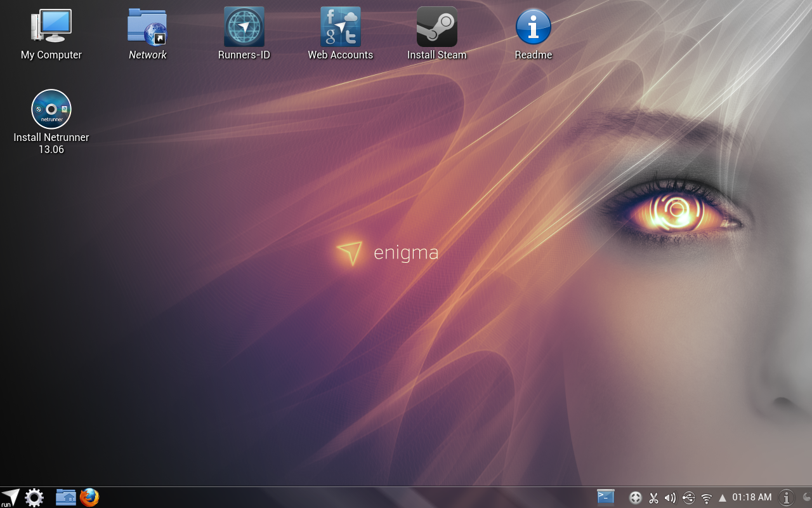Screen dimensions: 812x508
Task: Open the Readme info icon
Action: tap(534, 27)
